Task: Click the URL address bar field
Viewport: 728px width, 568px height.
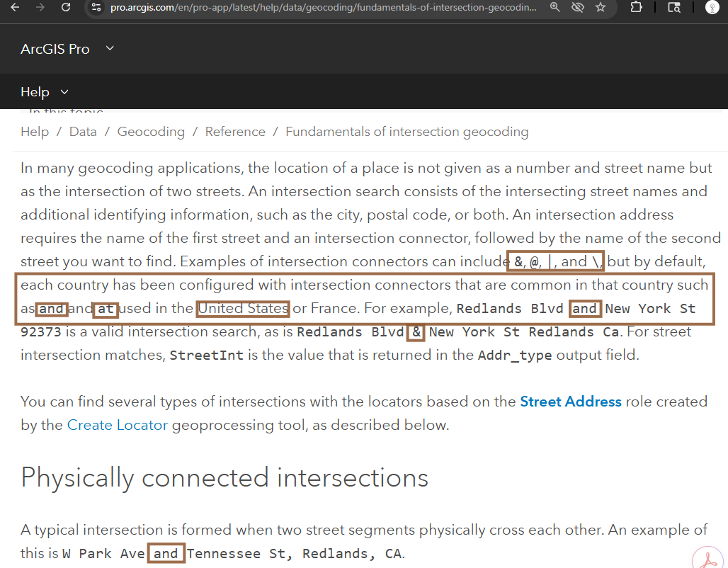Action: pyautogui.click(x=319, y=8)
